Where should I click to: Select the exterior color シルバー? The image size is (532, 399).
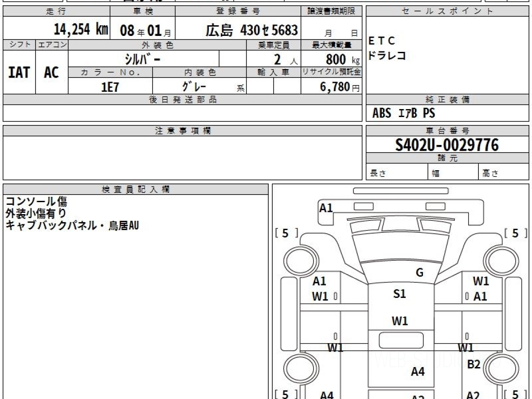point(142,59)
